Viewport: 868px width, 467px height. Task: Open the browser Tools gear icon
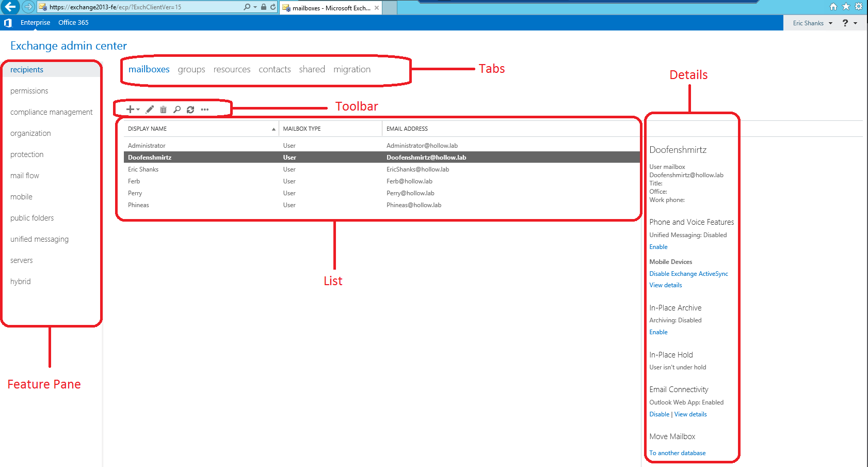coord(859,7)
